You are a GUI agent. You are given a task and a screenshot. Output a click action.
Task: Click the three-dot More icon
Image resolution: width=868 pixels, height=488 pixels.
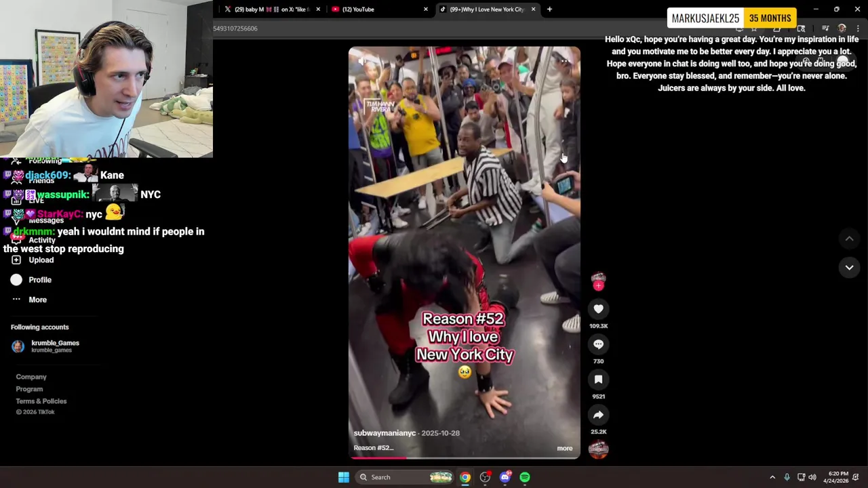[16, 300]
